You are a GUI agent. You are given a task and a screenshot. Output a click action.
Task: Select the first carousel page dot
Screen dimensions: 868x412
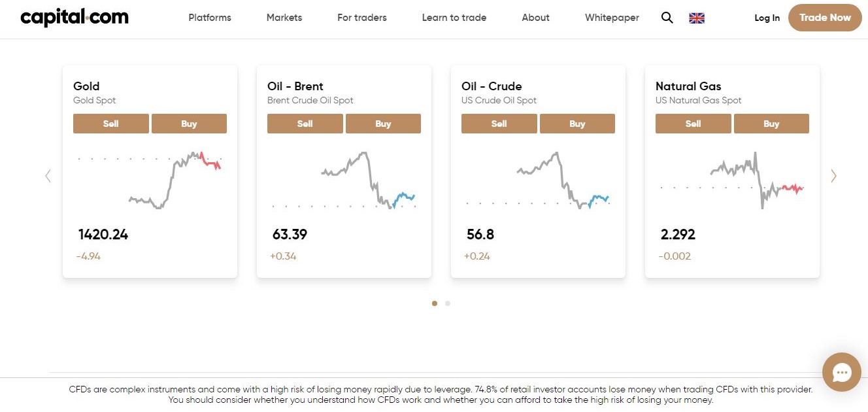click(435, 303)
